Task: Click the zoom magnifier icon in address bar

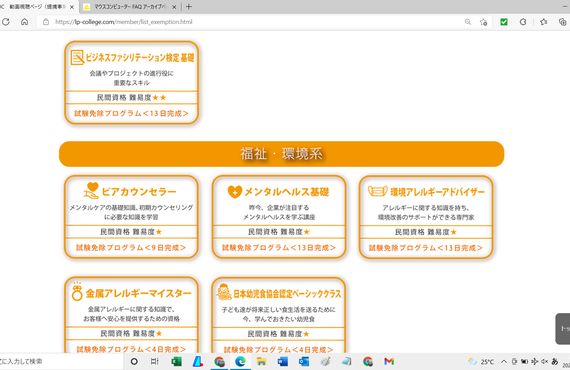Action: (468, 22)
